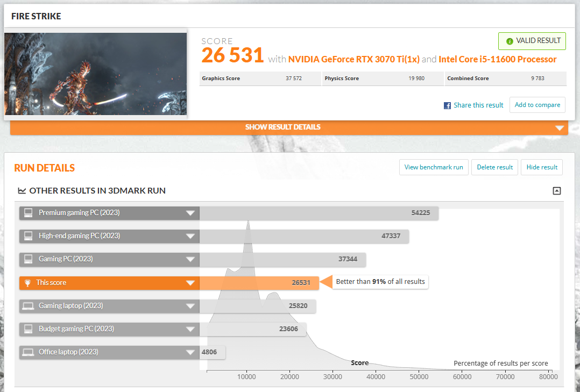Click the laptop icon for Gaming laptop (2023)
The height and width of the screenshot is (392, 580).
point(28,306)
